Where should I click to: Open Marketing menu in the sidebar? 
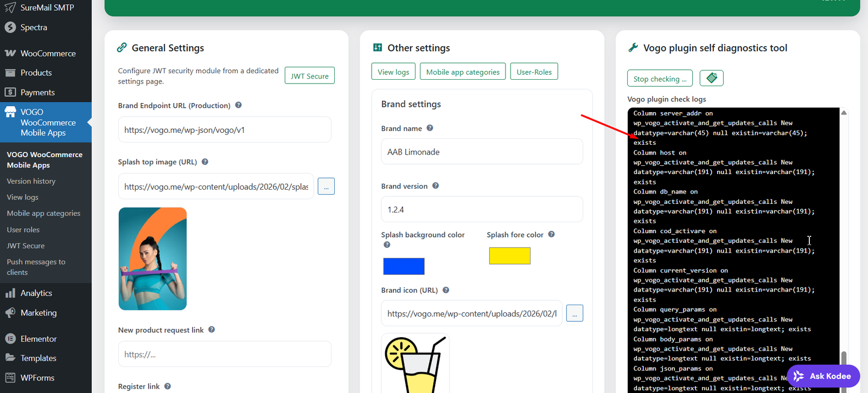click(x=46, y=313)
